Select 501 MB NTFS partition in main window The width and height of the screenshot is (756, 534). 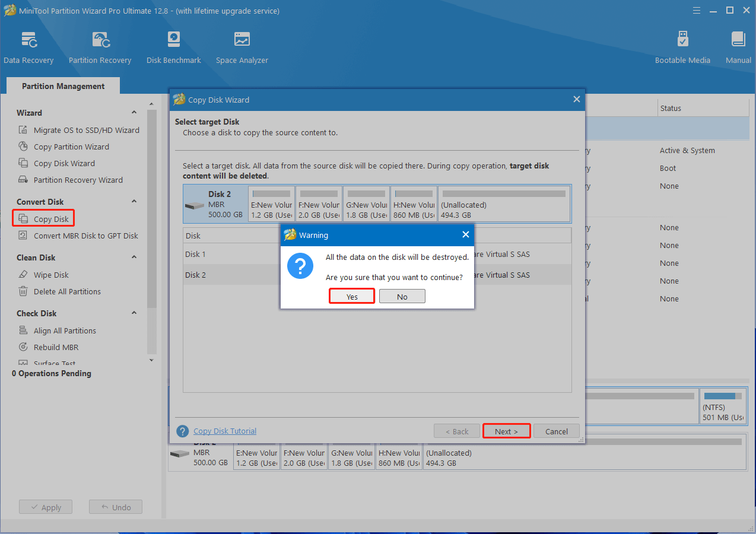723,406
